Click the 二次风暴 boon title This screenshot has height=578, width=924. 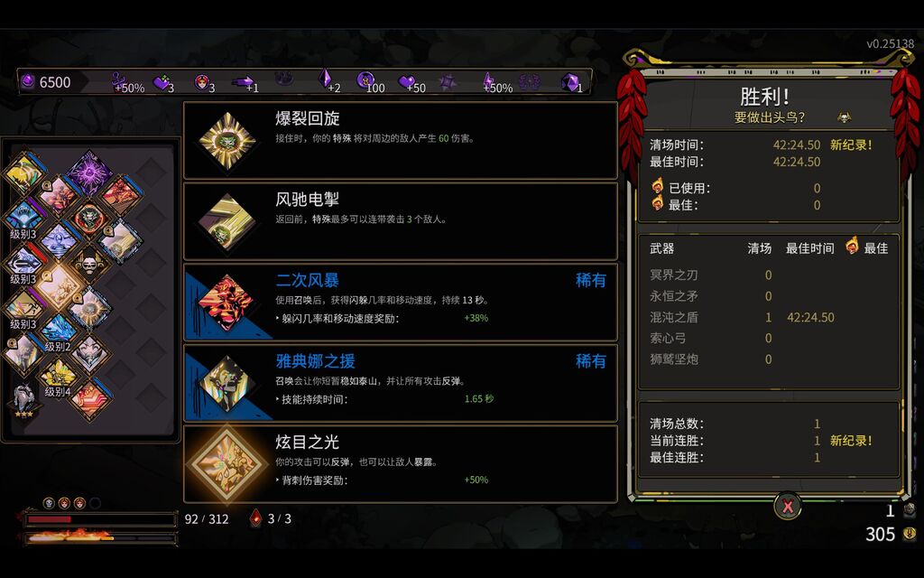point(307,280)
